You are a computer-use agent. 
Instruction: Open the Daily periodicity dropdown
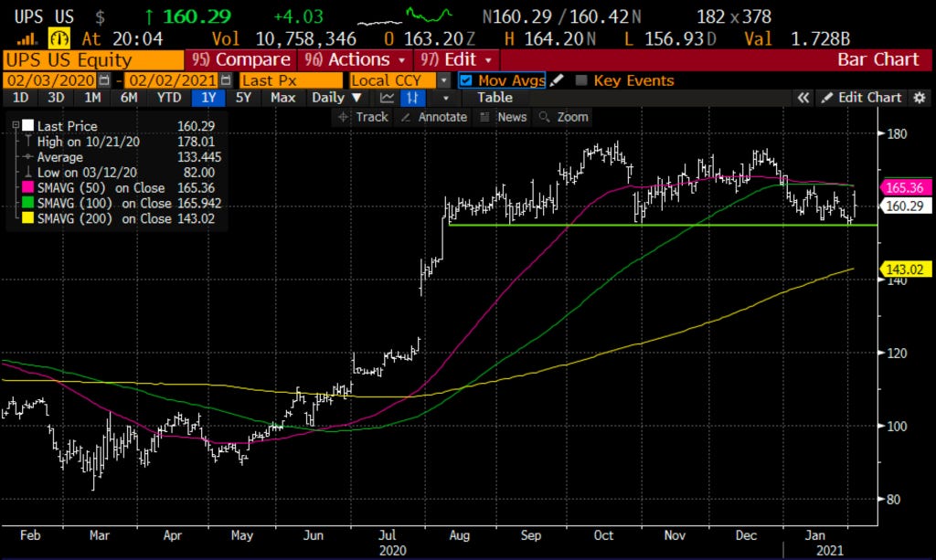(x=336, y=98)
